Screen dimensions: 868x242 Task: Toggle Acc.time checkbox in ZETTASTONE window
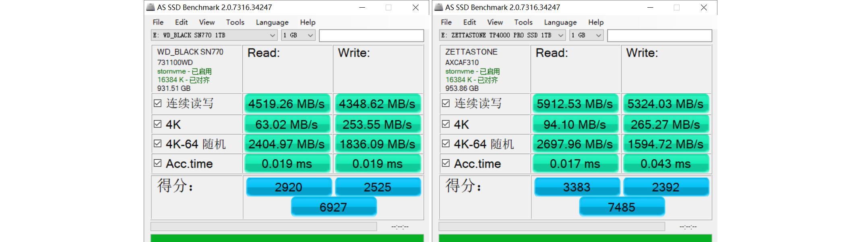(446, 163)
